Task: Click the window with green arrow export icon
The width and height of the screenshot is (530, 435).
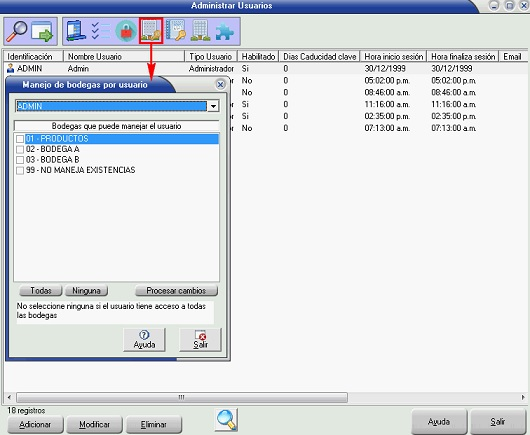Action: (42, 31)
